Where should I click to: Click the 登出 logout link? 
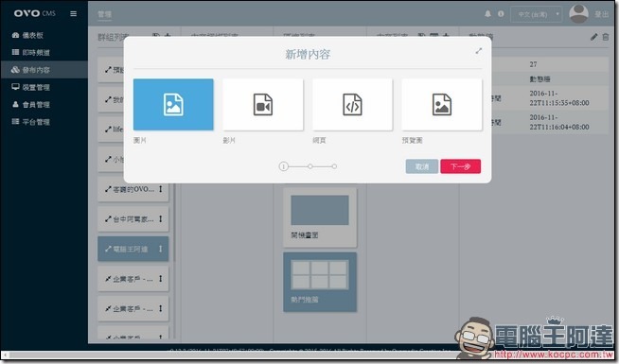point(602,14)
